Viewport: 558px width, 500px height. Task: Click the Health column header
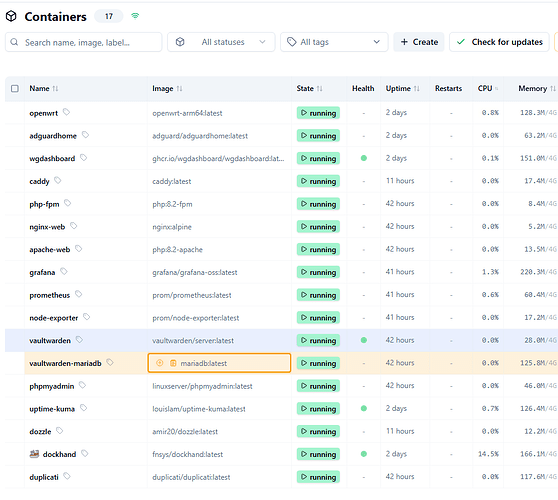tap(363, 88)
